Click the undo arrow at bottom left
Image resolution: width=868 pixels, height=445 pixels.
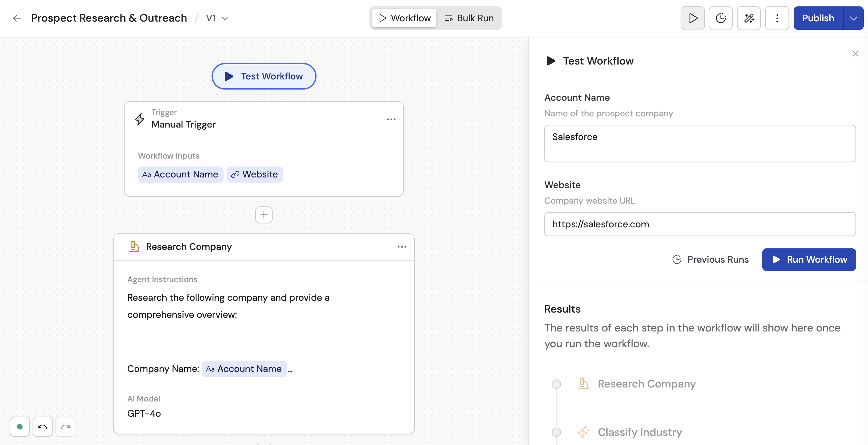pyautogui.click(x=42, y=426)
